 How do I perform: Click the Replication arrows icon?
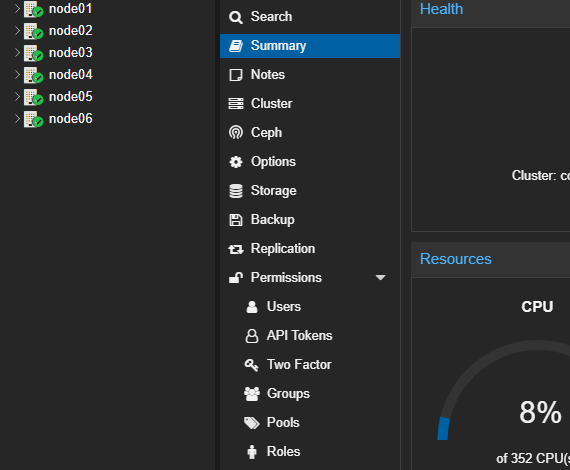pyautogui.click(x=236, y=249)
